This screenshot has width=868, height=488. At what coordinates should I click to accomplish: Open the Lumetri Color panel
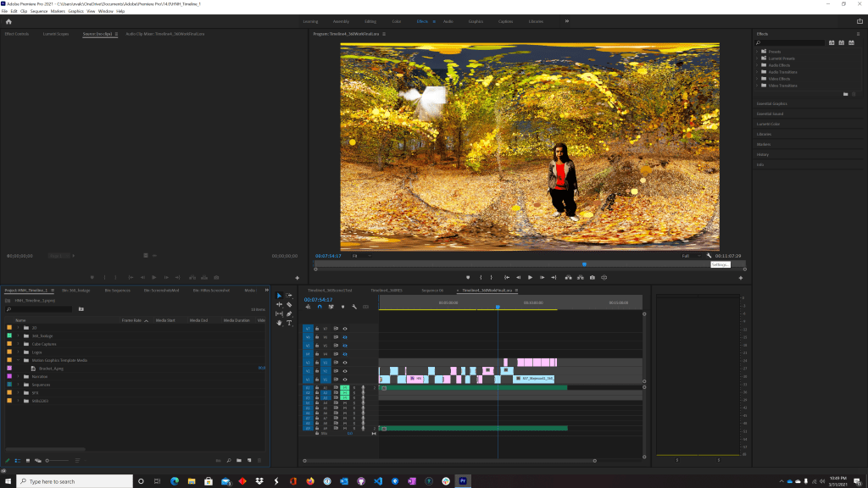pos(769,124)
